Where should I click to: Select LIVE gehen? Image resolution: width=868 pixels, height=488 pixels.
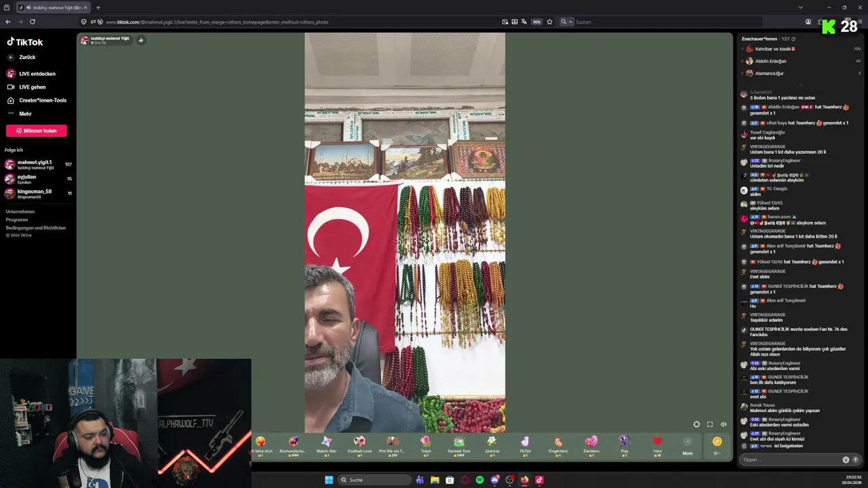pyautogui.click(x=26, y=87)
